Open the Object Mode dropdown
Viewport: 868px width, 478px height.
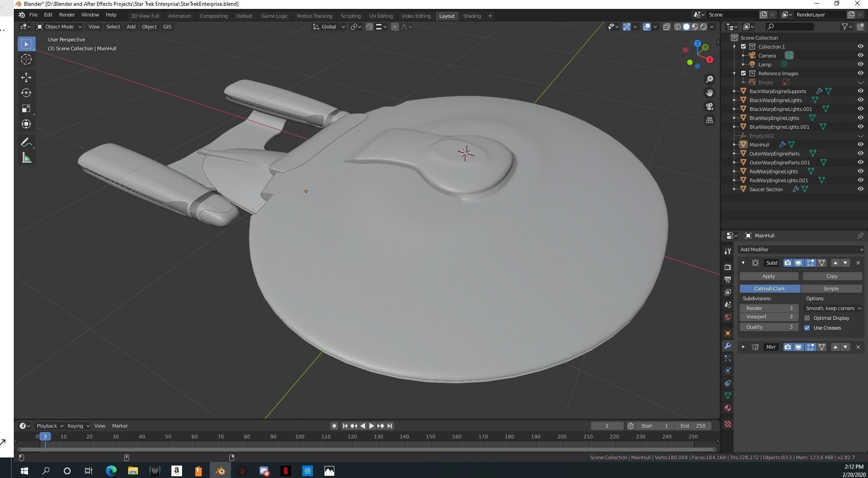point(59,27)
